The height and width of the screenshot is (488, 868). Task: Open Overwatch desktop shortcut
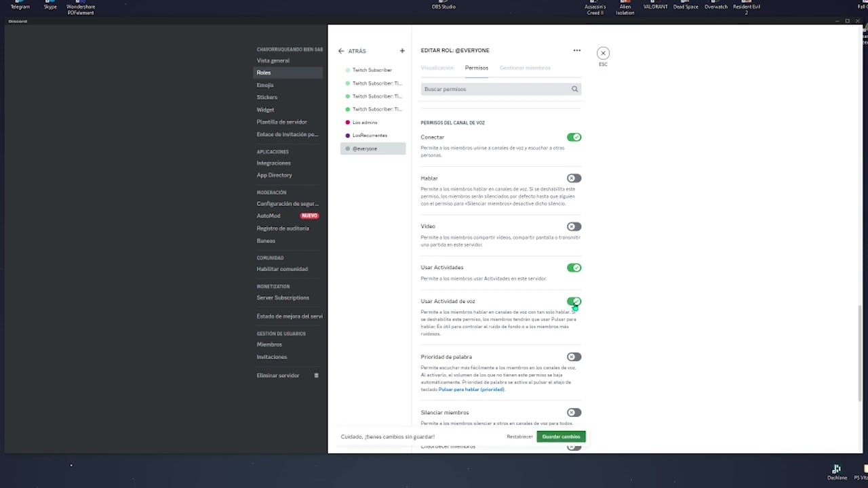coord(716,5)
